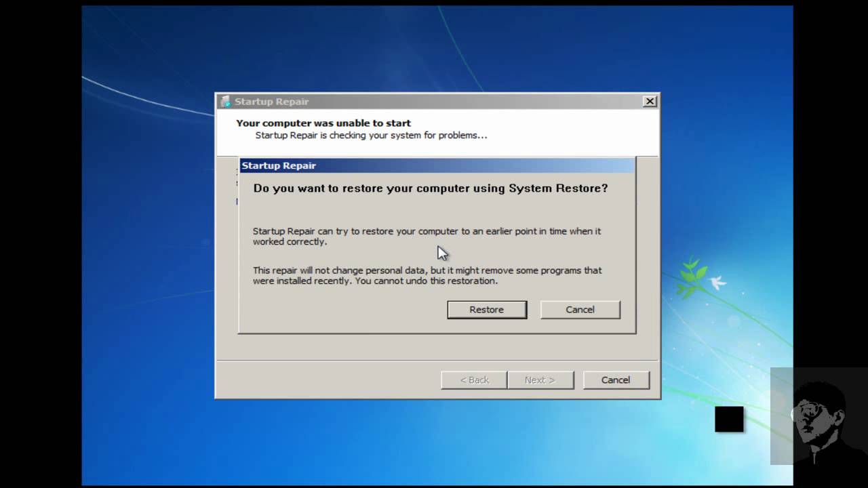
Task: Click Cancel next to the Next button
Action: 616,380
